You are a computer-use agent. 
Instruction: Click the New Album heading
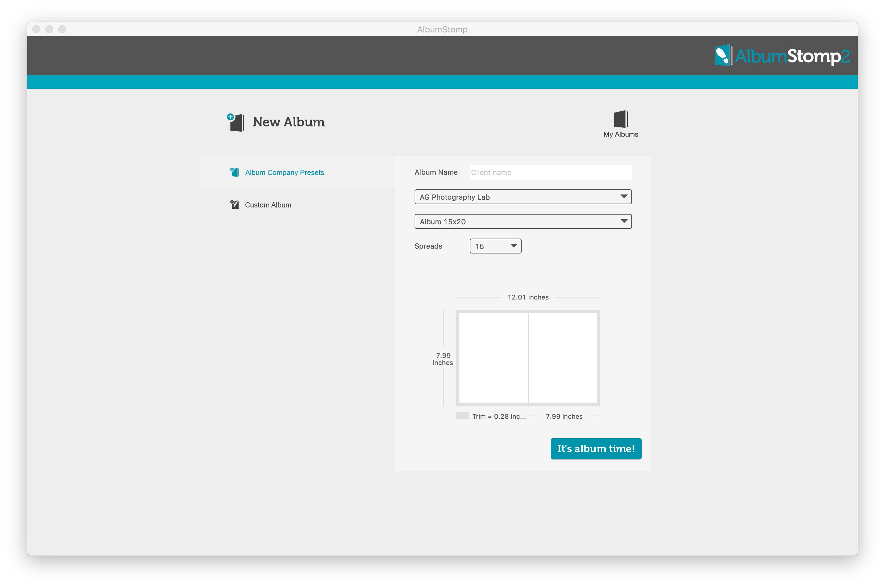[x=289, y=122]
